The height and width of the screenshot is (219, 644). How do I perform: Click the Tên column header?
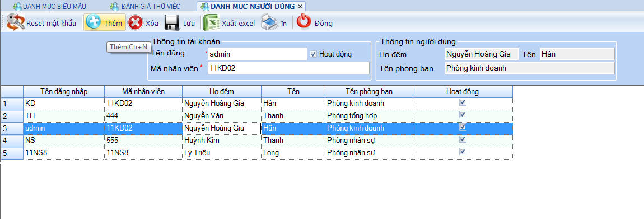point(293,92)
